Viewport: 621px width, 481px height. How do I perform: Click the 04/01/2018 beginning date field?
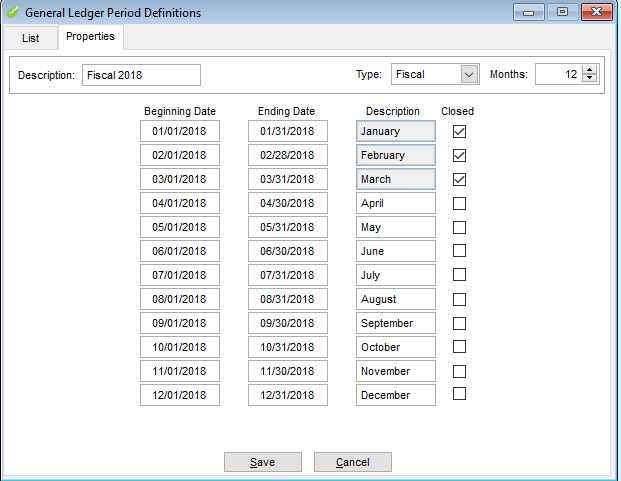click(x=179, y=203)
